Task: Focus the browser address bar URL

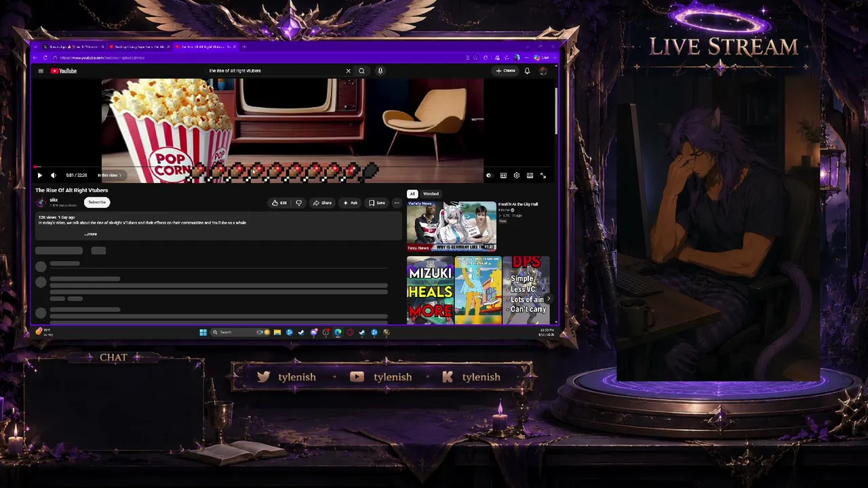Action: 102,58
